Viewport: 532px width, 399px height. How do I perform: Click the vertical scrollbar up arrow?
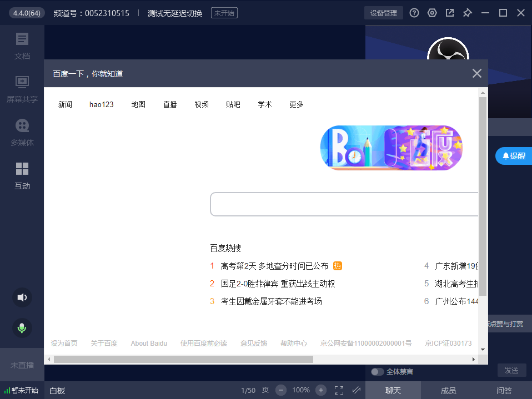point(483,93)
